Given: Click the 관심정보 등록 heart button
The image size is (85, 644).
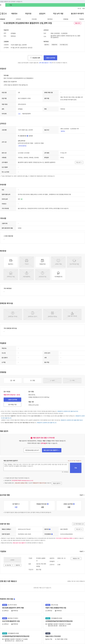Looking at the screenshot, I should click(35, 58).
